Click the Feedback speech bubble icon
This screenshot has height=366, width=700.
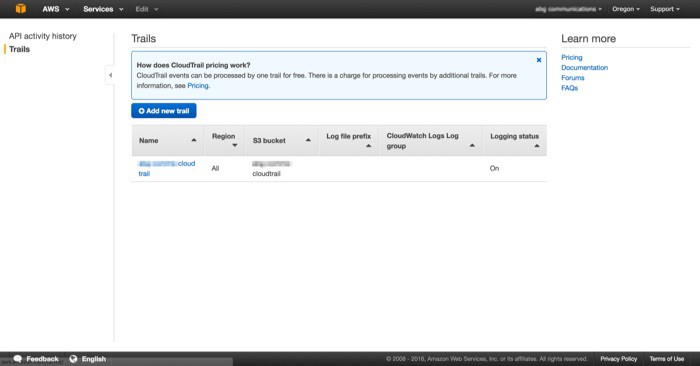click(x=18, y=359)
